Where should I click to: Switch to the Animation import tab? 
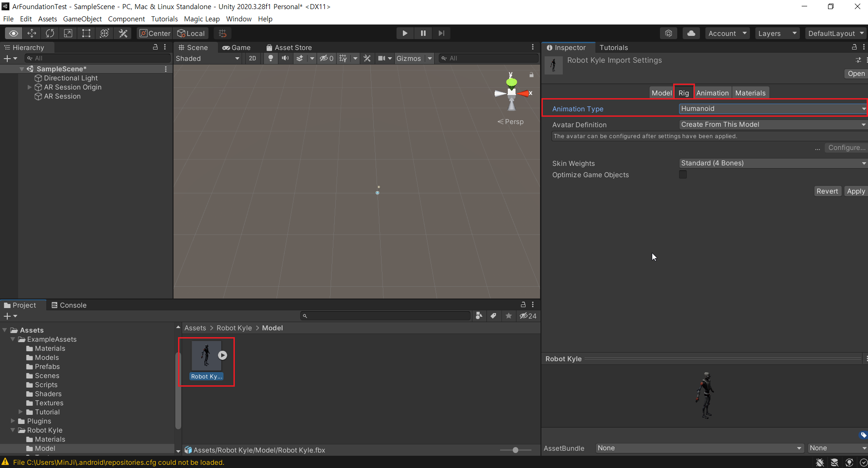coord(712,93)
